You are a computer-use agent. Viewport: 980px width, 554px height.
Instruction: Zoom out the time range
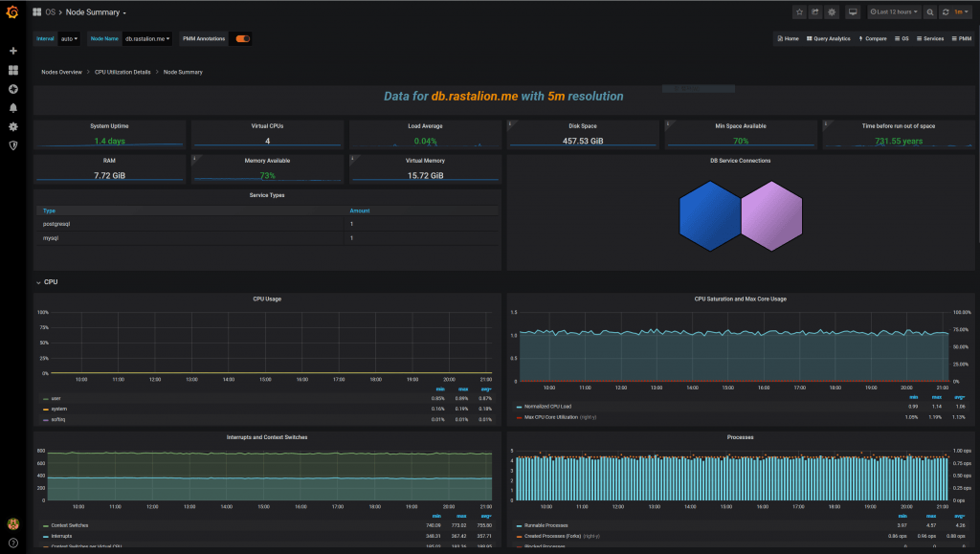(x=929, y=12)
